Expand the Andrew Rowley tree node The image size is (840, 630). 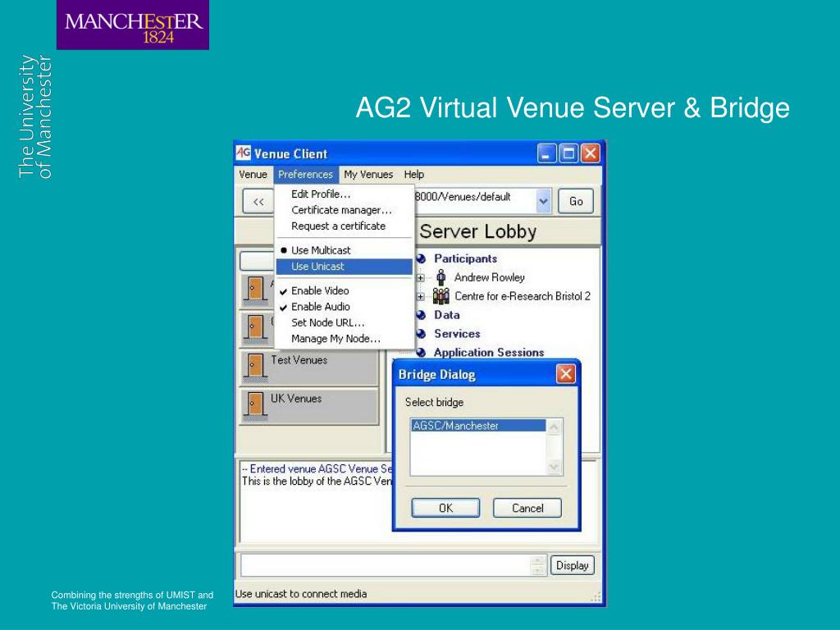[421, 278]
